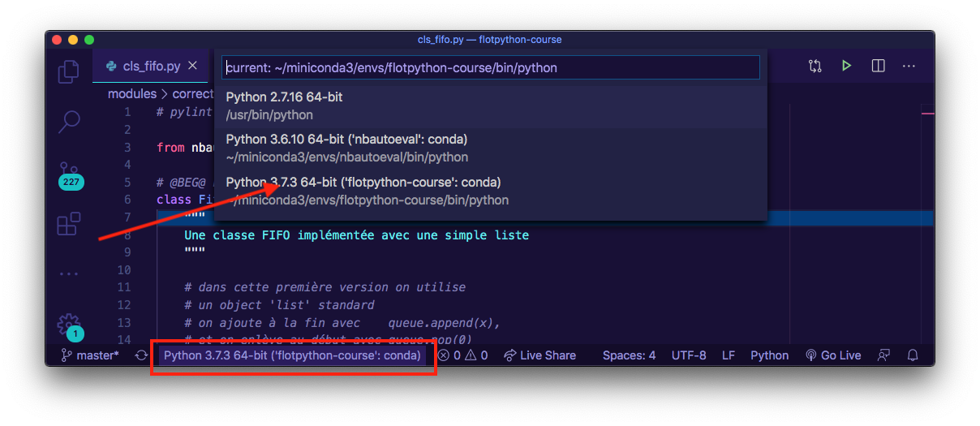This screenshot has height=426, width=980.
Task: Click the Manage gear icon
Action: (70, 324)
